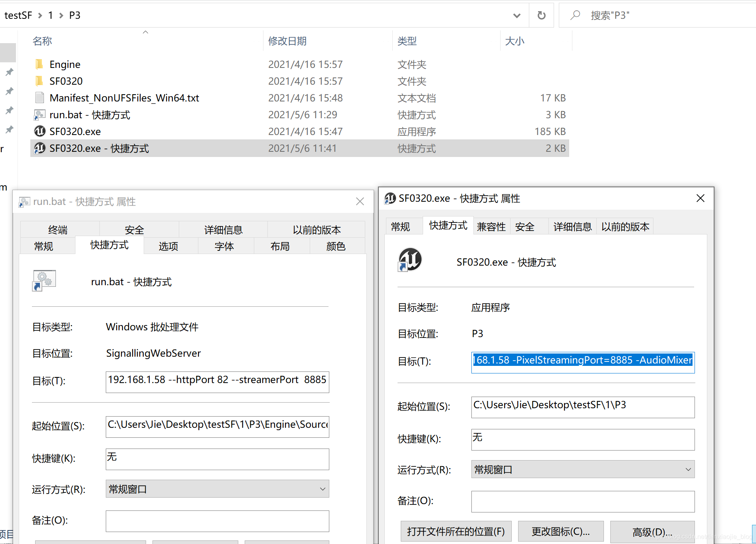The width and height of the screenshot is (756, 544).
Task: Click the SF0320.exe properties title bar icon
Action: coord(390,199)
